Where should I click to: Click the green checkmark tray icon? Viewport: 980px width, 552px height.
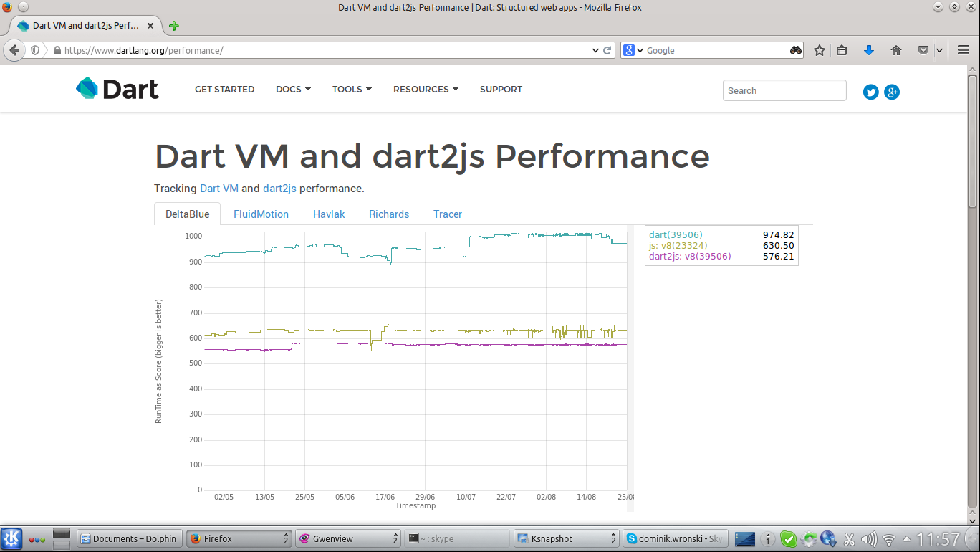[788, 539]
